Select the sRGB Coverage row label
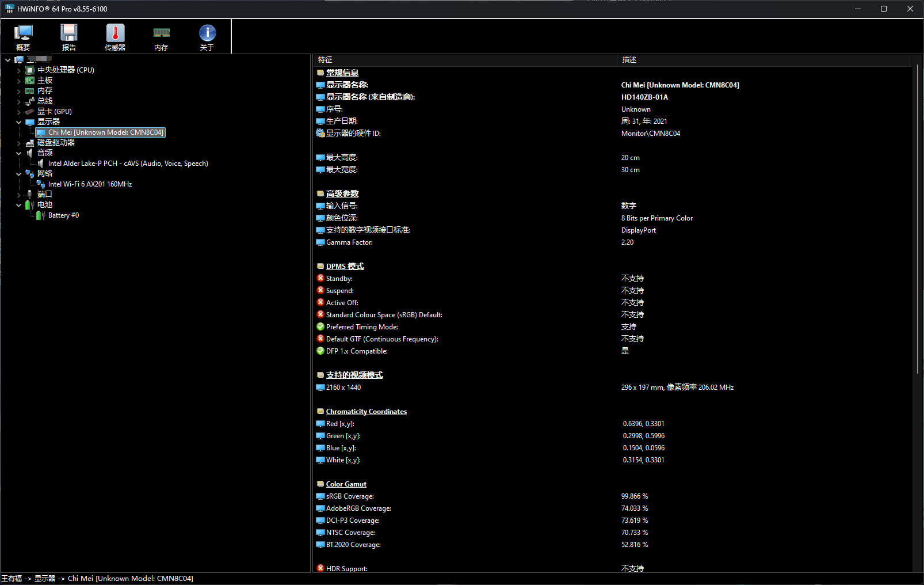924x585 pixels. coord(350,496)
